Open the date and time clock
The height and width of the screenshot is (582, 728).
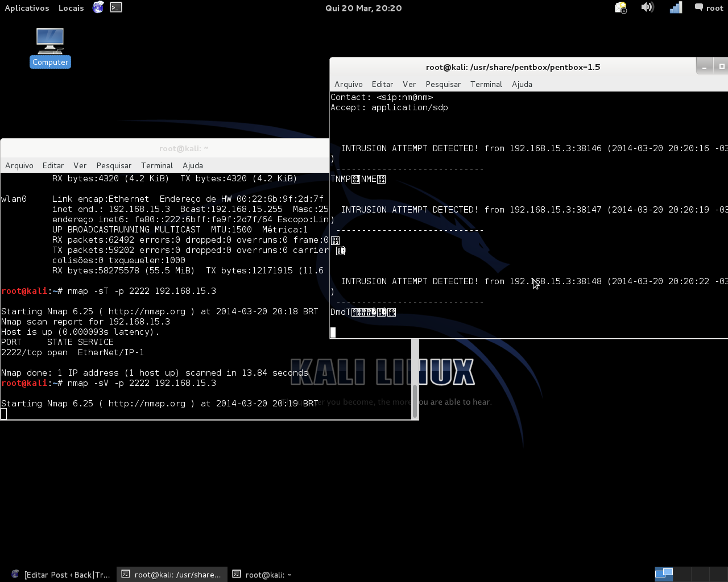[363, 8]
